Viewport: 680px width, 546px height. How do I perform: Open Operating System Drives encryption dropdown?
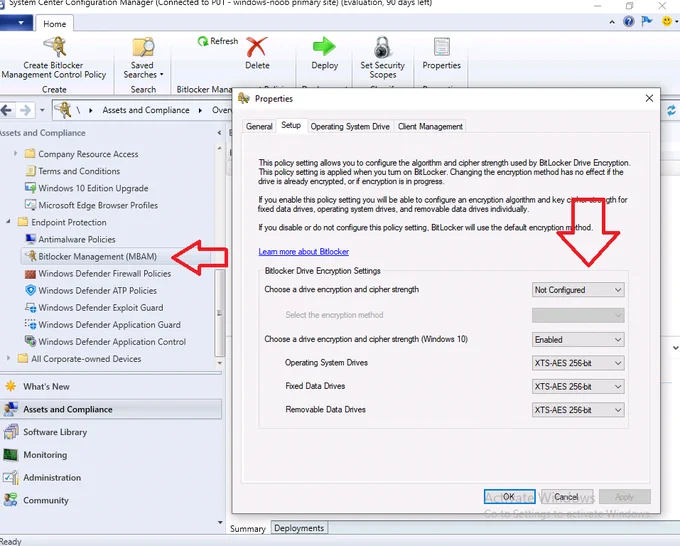[578, 363]
